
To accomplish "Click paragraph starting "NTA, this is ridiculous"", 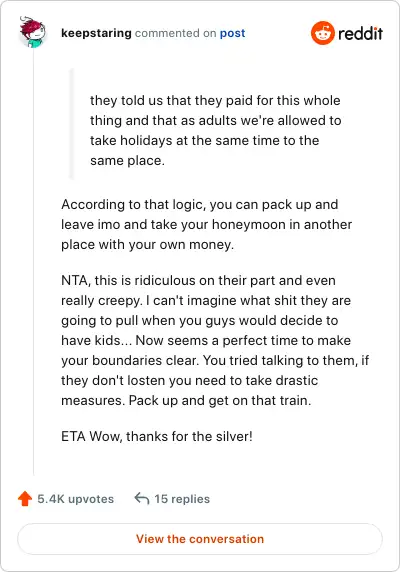I will pos(215,340).
